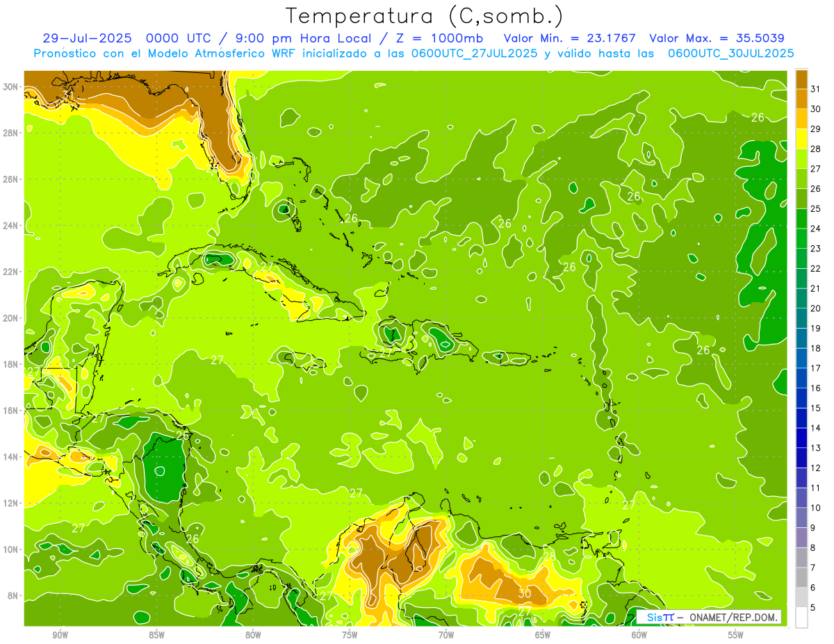Click the "SisTT - ONAMET/REP.DOM." credit label

708,618
